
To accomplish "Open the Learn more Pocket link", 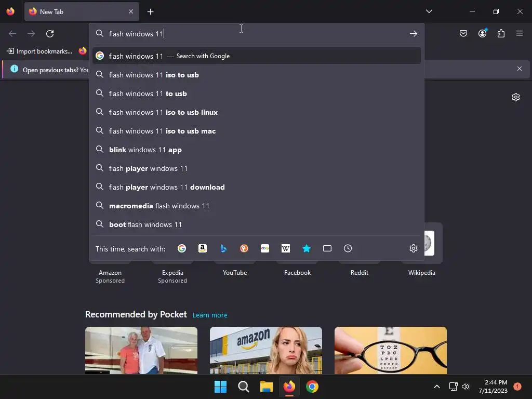I will click(x=210, y=315).
